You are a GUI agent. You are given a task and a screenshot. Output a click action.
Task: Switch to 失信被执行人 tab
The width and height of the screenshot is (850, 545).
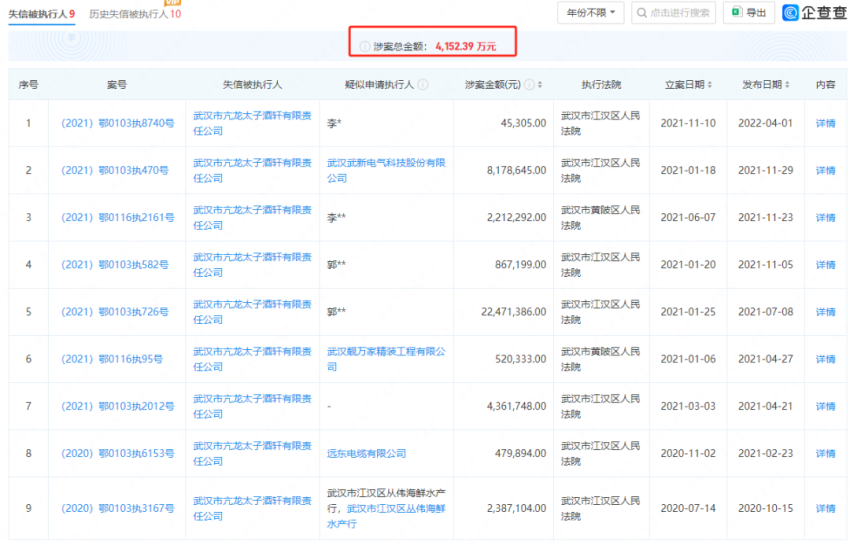click(x=38, y=14)
